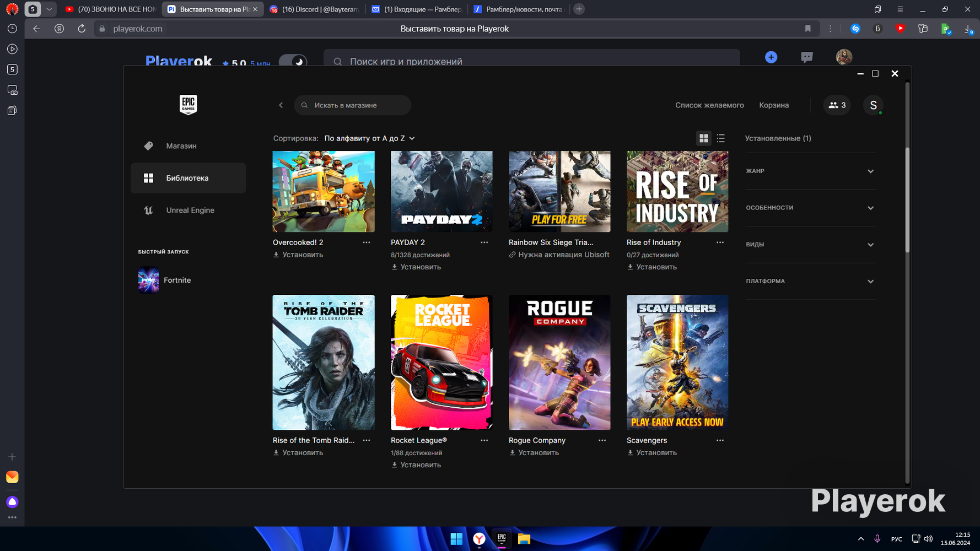Screen dimensions: 980x551
Task: Open more options for Overcooked! 2
Action: point(367,242)
